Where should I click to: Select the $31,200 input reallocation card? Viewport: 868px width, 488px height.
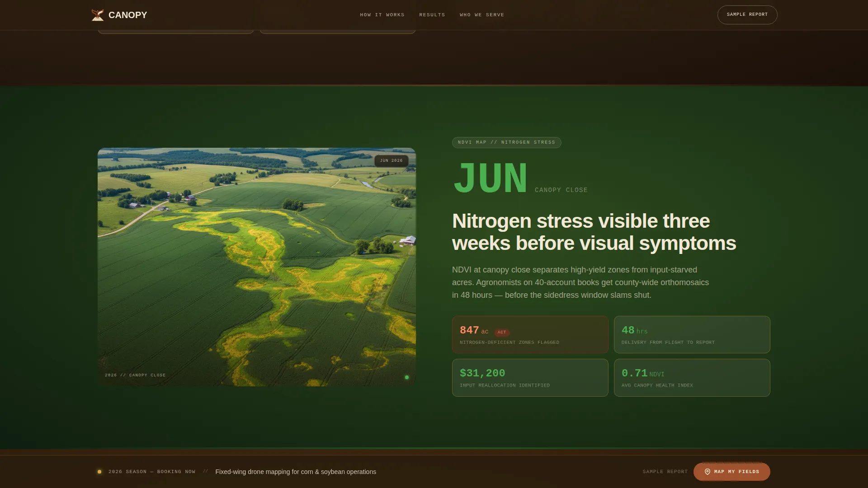(530, 378)
